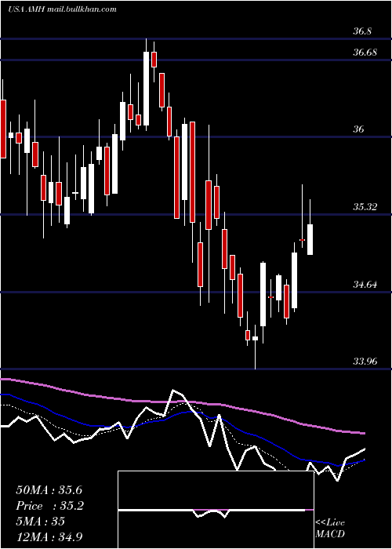Click the last white candlestick on the right

click(310, 239)
